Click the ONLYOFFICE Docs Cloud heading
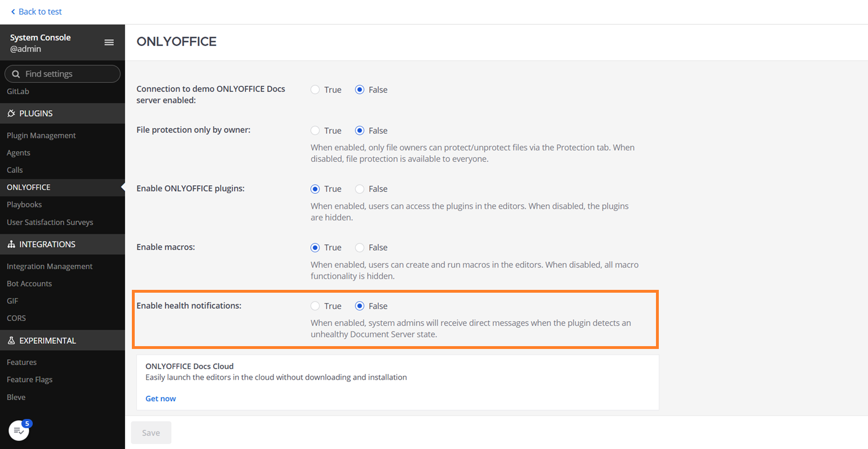 pyautogui.click(x=189, y=366)
